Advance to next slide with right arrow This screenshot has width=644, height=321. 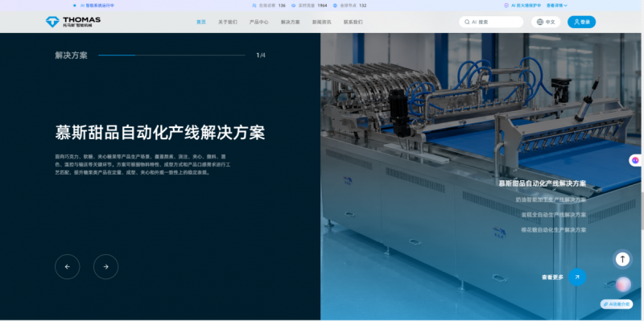106,267
